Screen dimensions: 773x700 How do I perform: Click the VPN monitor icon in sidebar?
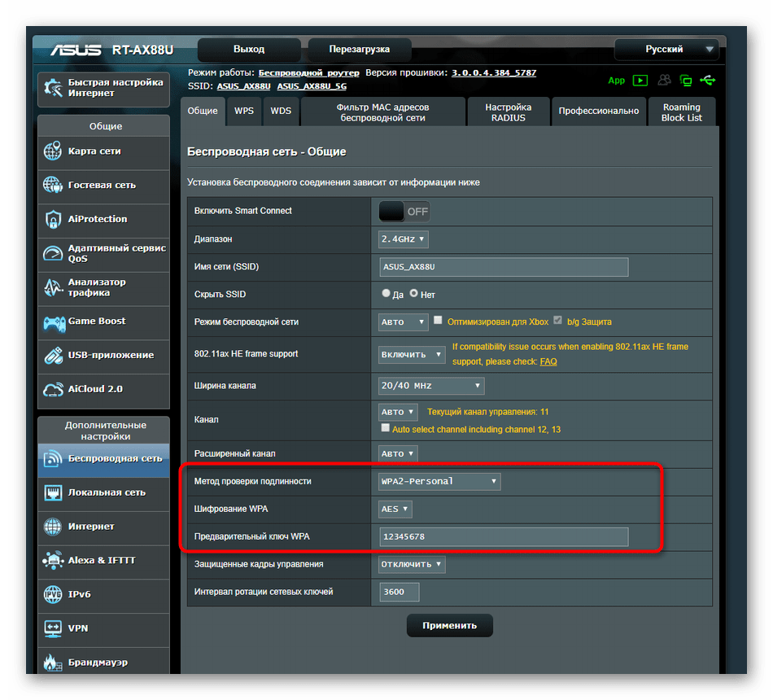point(53,628)
